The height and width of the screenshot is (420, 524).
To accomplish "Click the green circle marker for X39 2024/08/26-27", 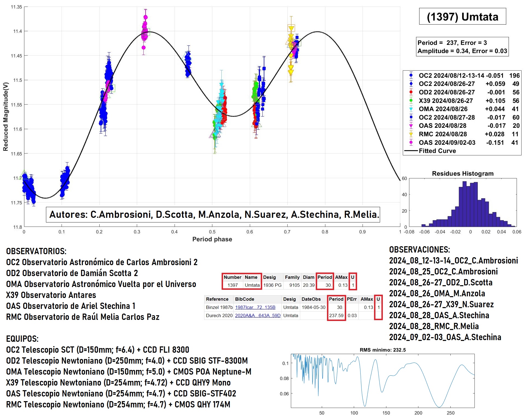I will tap(411, 101).
